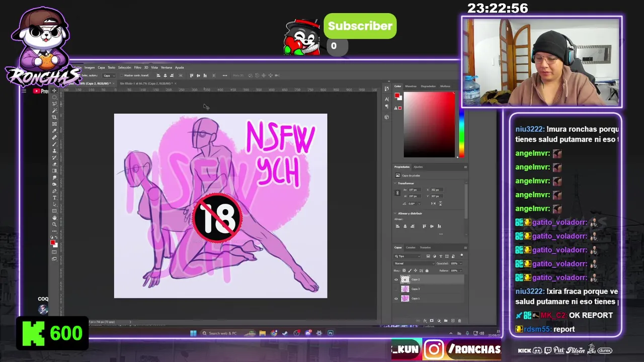
Task: Show the Capa 3 layer
Action: point(396,289)
